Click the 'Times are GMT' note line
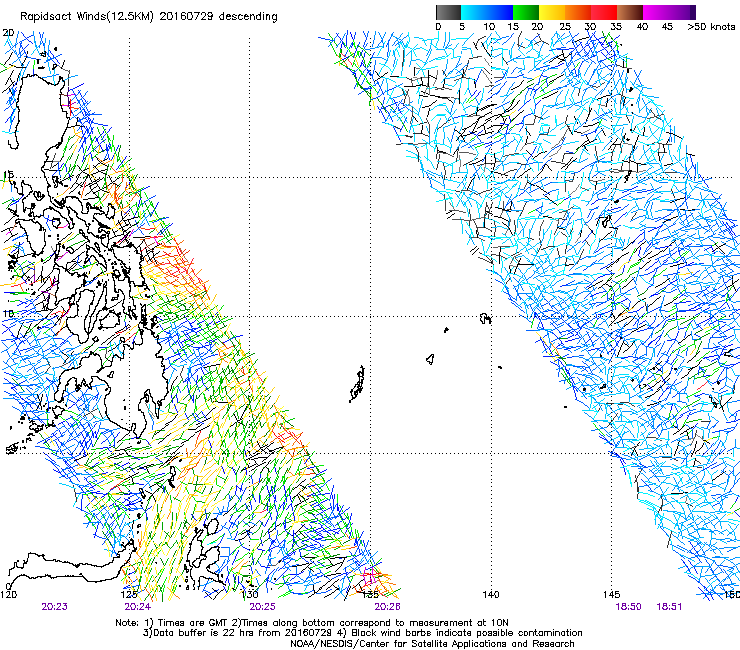740x650 pixels. tap(312, 623)
